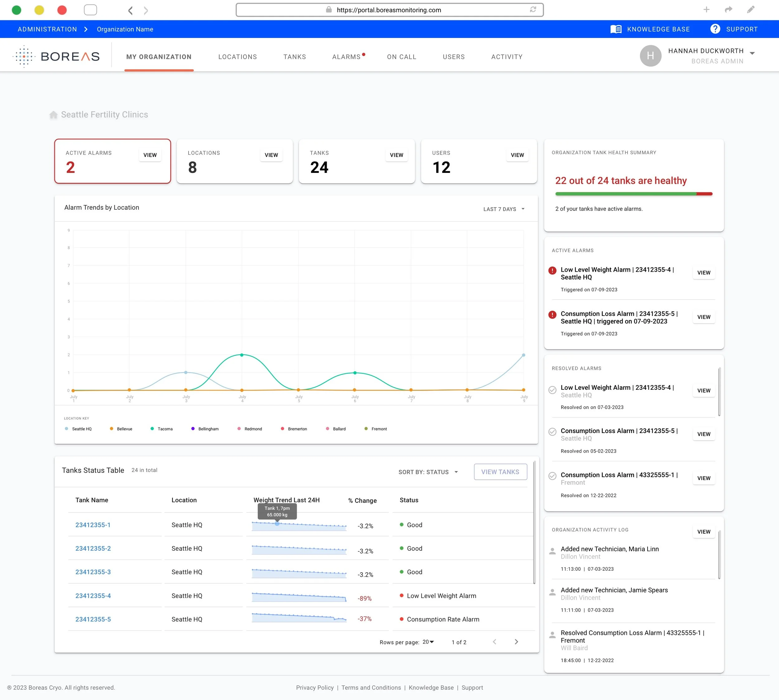779x700 pixels.
Task: Toggle Tacoma series in location key
Action: [x=162, y=429]
